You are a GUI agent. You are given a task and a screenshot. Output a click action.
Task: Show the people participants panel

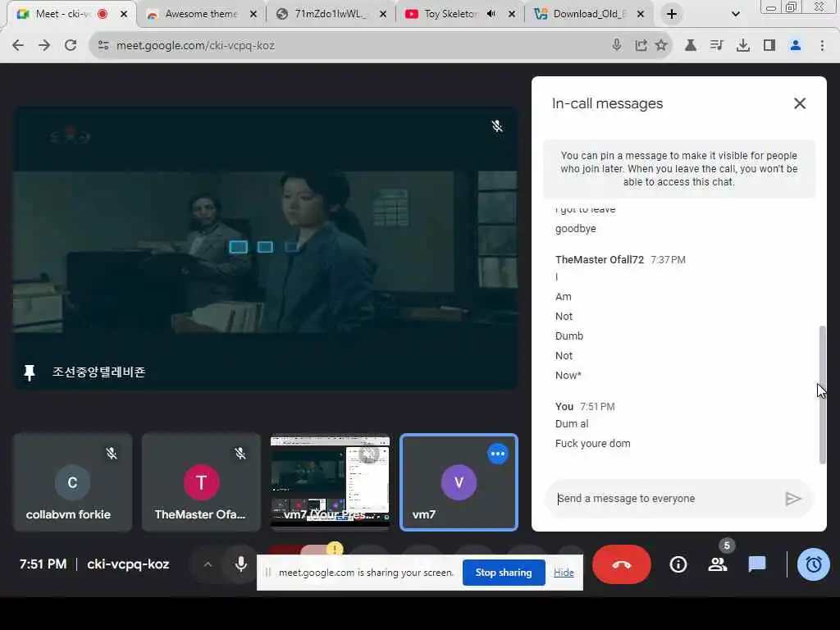pos(717,564)
